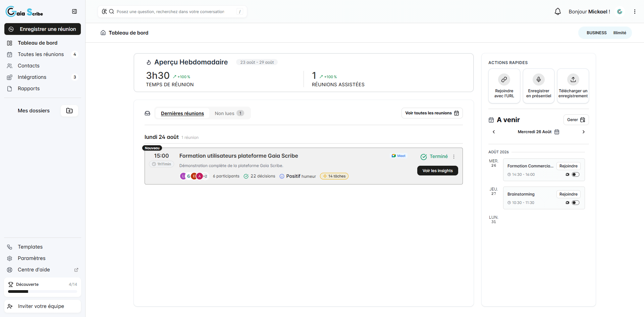Open Contacts in sidebar
Viewport: 644px width, 317px height.
pyautogui.click(x=42, y=66)
